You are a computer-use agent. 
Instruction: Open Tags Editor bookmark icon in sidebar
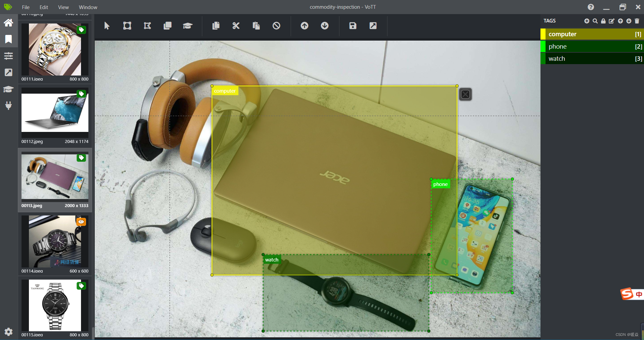point(8,39)
